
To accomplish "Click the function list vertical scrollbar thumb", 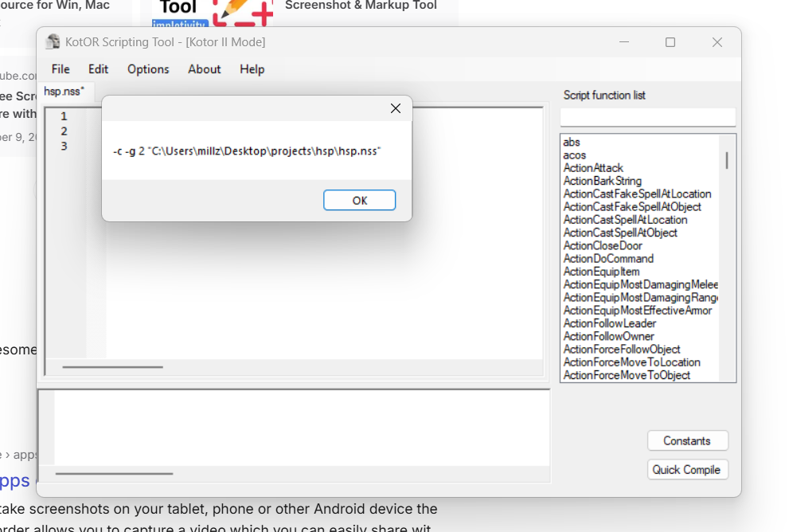I will (x=727, y=160).
